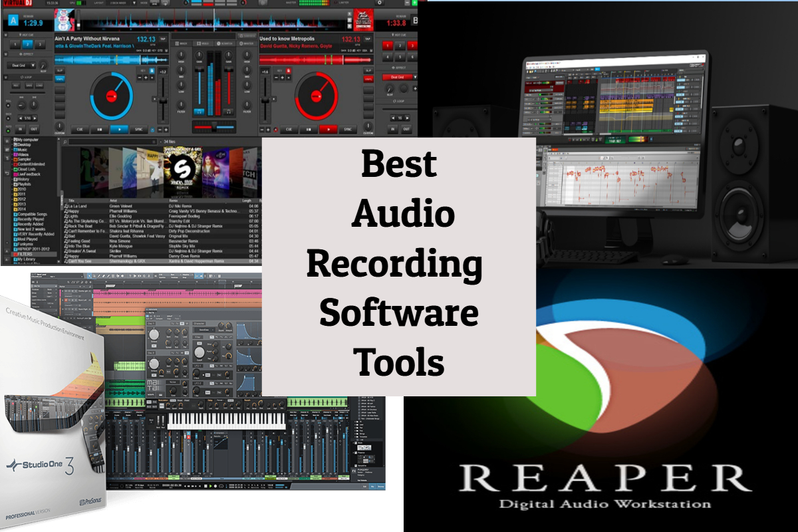The height and width of the screenshot is (532, 798).
Task: Increase left deck loop size from 1/16
Action: click(x=35, y=118)
